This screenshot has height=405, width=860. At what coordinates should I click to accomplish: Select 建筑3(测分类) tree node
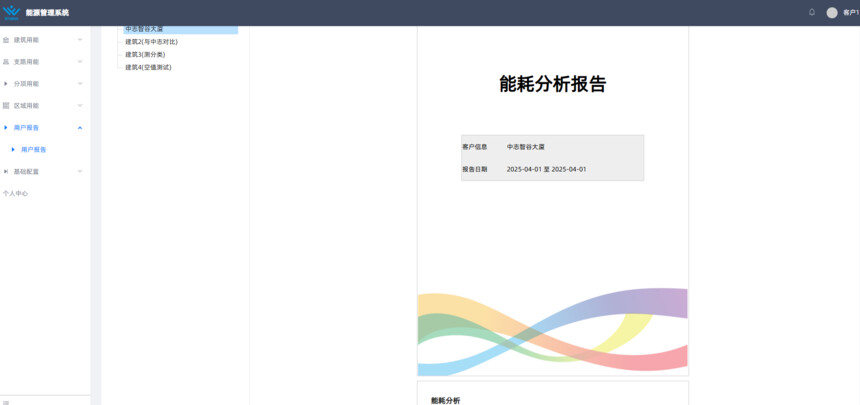coord(145,54)
